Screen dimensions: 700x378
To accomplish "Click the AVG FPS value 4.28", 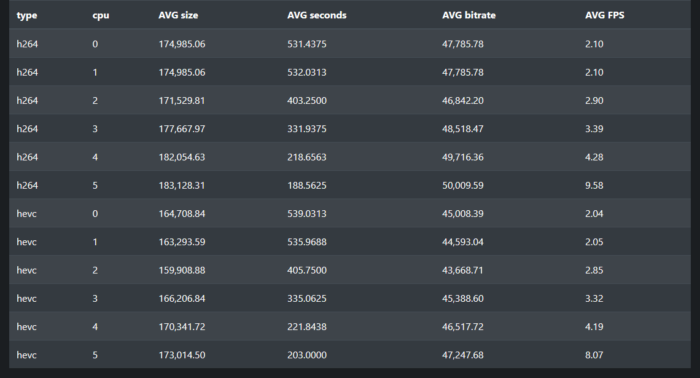I will (x=594, y=157).
